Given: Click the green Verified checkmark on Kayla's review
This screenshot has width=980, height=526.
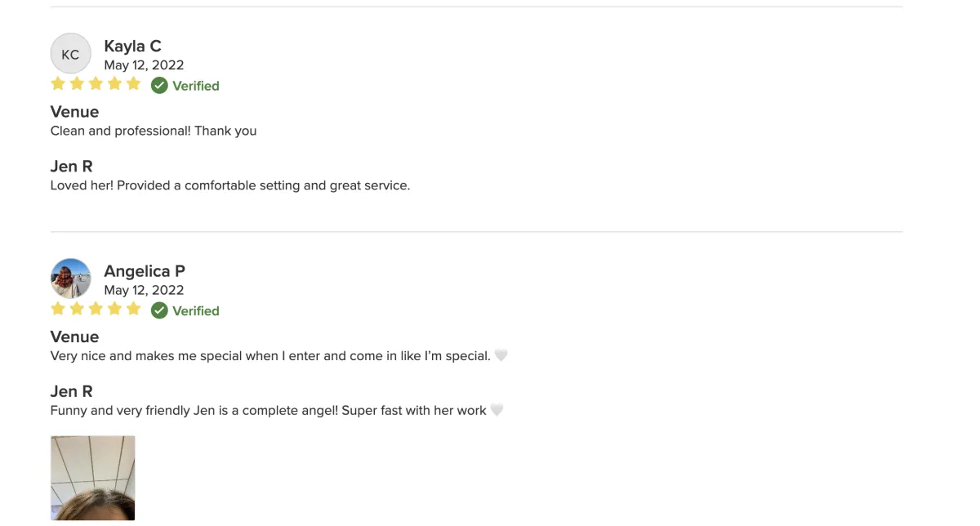Looking at the screenshot, I should tap(159, 86).
